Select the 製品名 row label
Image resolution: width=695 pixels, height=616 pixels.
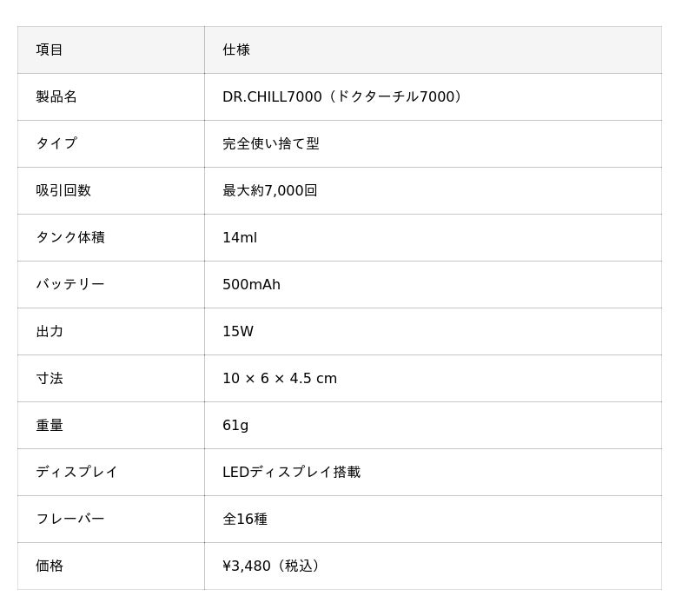(111, 96)
